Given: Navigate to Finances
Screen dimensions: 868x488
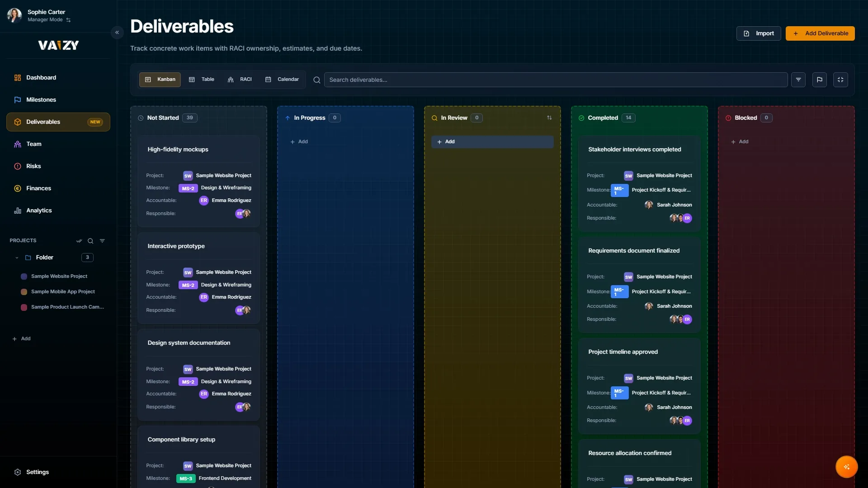Looking at the screenshot, I should click(x=58, y=188).
